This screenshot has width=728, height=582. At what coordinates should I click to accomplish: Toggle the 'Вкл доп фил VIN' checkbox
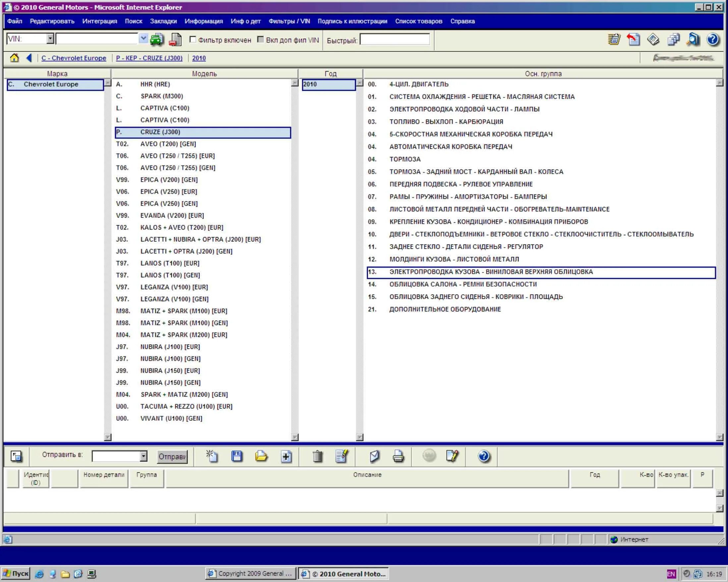(x=260, y=39)
